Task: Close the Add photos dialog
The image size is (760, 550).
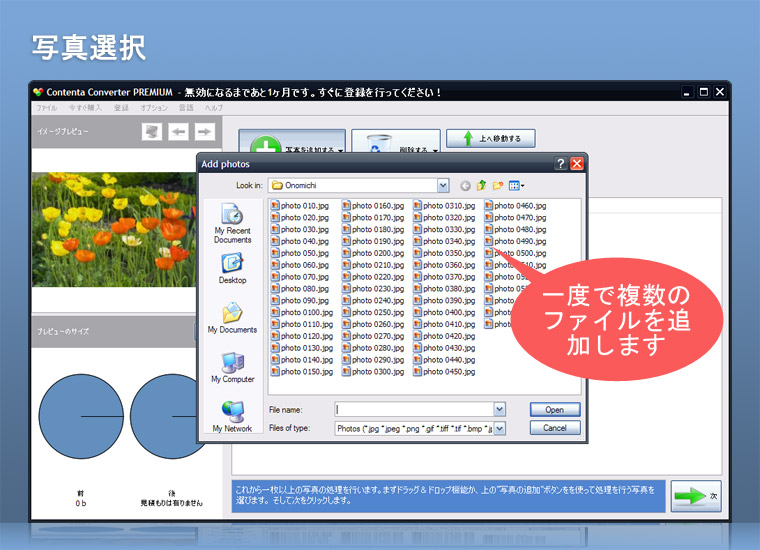Action: (577, 164)
